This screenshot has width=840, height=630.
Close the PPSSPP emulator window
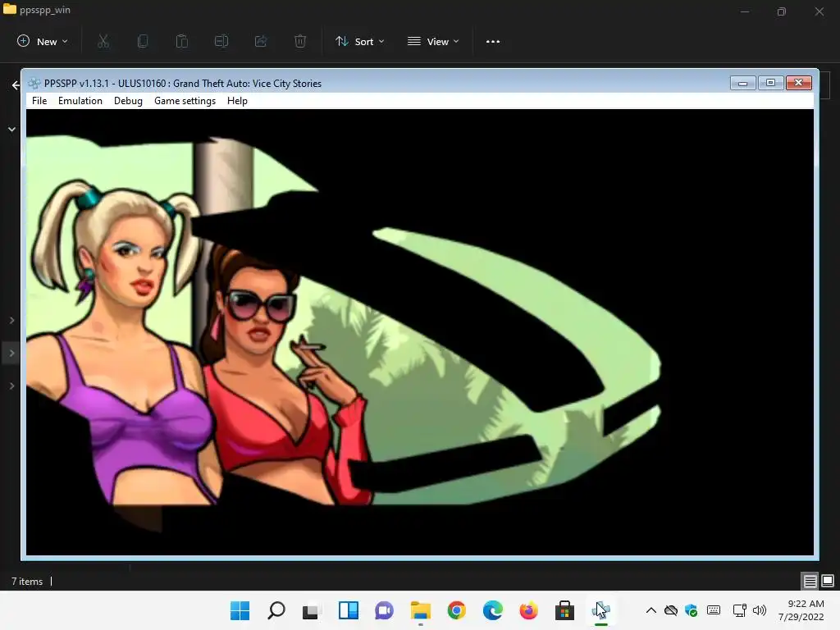tap(798, 83)
